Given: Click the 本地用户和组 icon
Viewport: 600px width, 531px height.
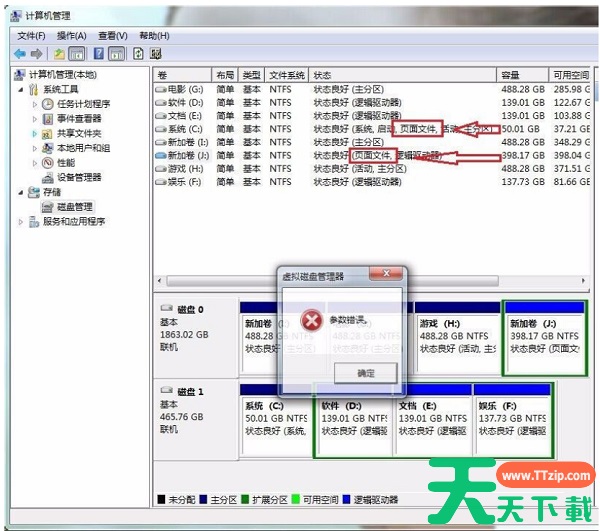Looking at the screenshot, I should click(x=47, y=148).
